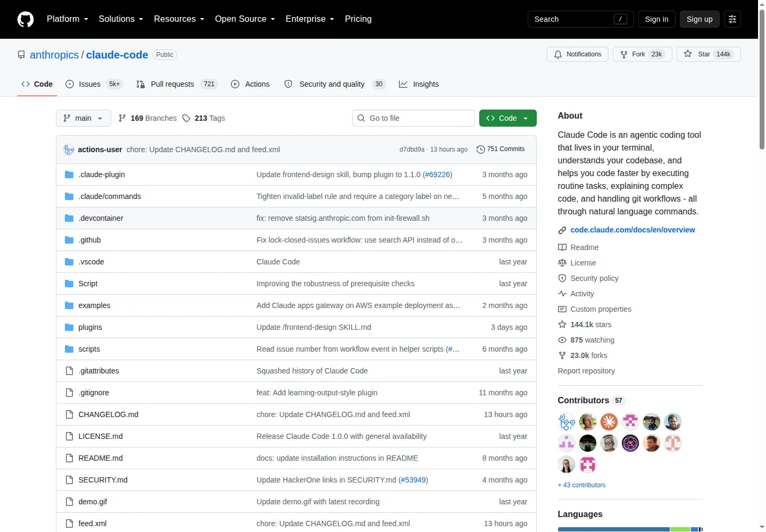Image resolution: width=766 pixels, height=532 pixels.
Task: Switch to the Issues tab
Action: point(94,84)
